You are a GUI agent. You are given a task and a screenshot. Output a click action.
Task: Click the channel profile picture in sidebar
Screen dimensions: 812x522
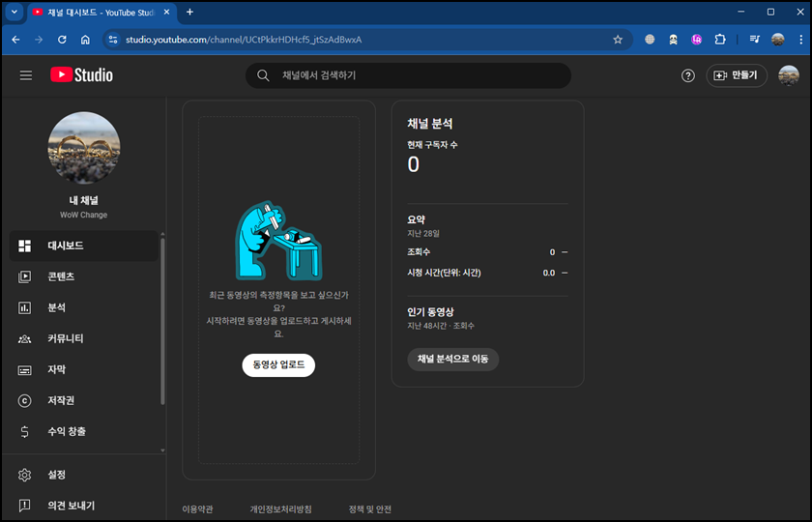coord(84,148)
